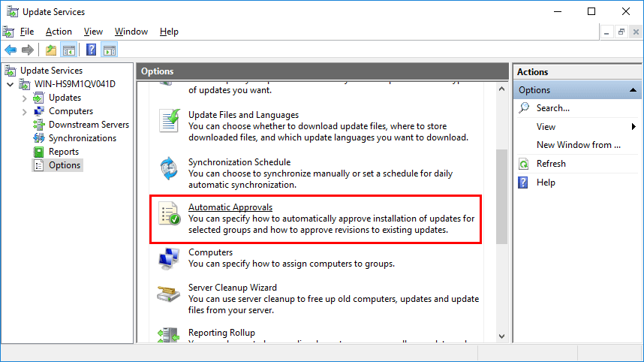The width and height of the screenshot is (644, 362).
Task: Click the Reports node icon
Action: click(x=38, y=152)
